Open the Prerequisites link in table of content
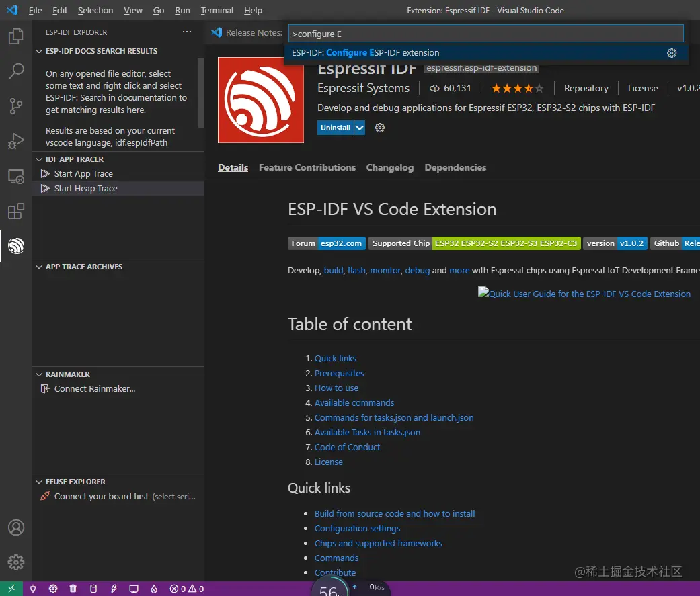Image resolution: width=700 pixels, height=596 pixels. coord(340,373)
